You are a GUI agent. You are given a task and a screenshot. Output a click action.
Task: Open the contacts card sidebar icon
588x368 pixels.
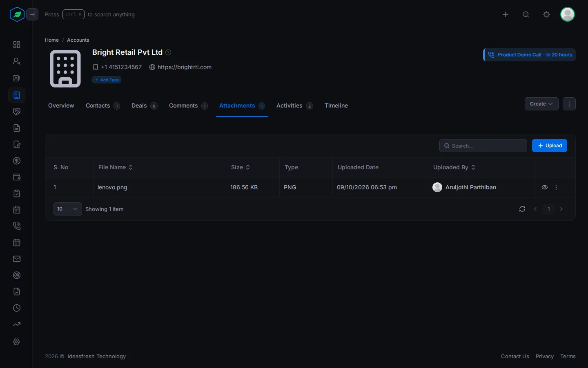click(x=17, y=78)
